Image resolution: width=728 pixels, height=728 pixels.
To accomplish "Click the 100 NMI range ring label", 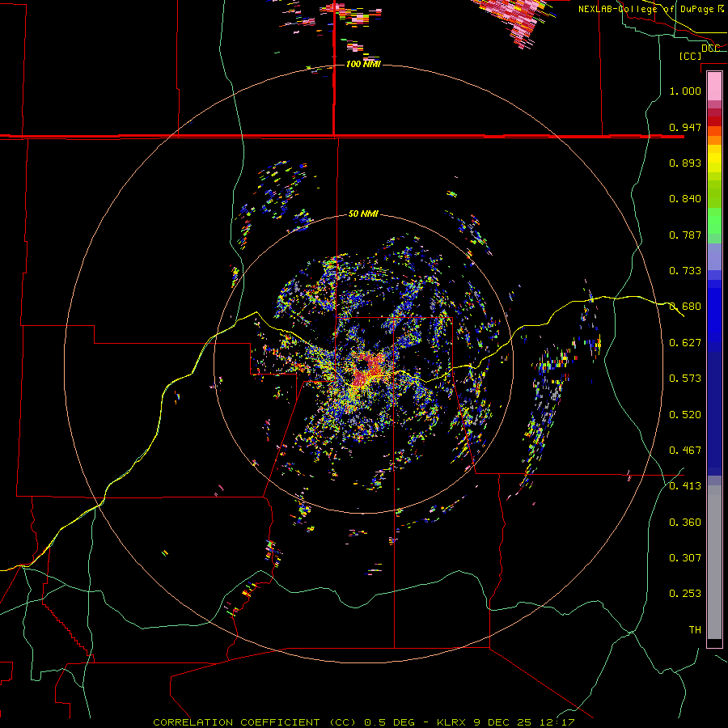I will (x=363, y=64).
